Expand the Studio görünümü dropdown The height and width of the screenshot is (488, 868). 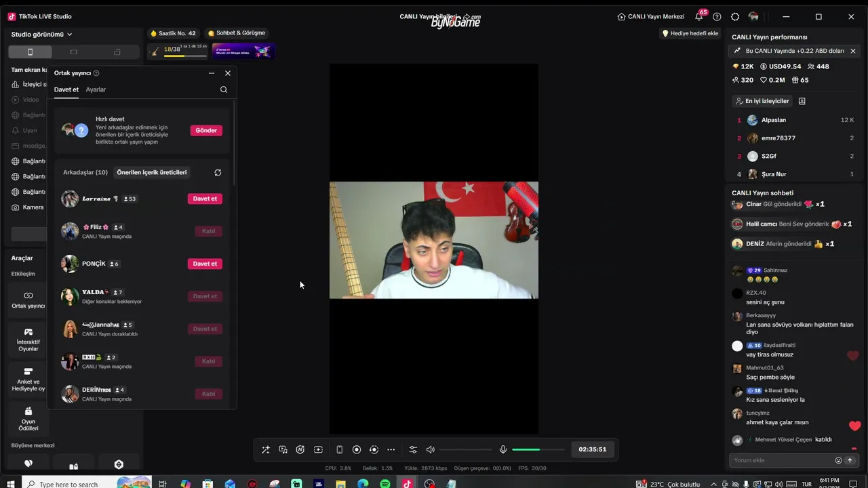pyautogui.click(x=42, y=35)
